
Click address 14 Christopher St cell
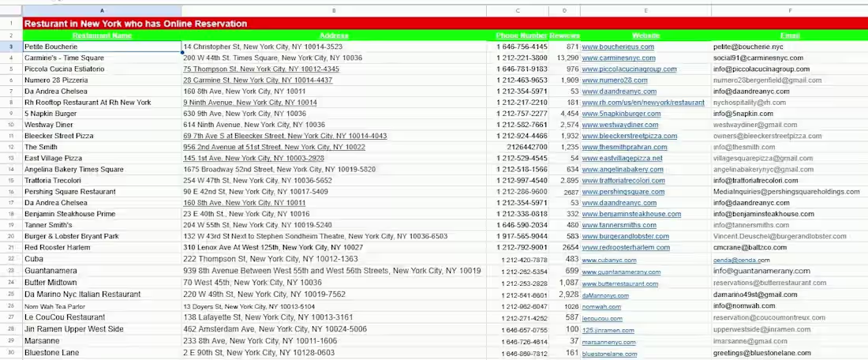[x=334, y=47]
